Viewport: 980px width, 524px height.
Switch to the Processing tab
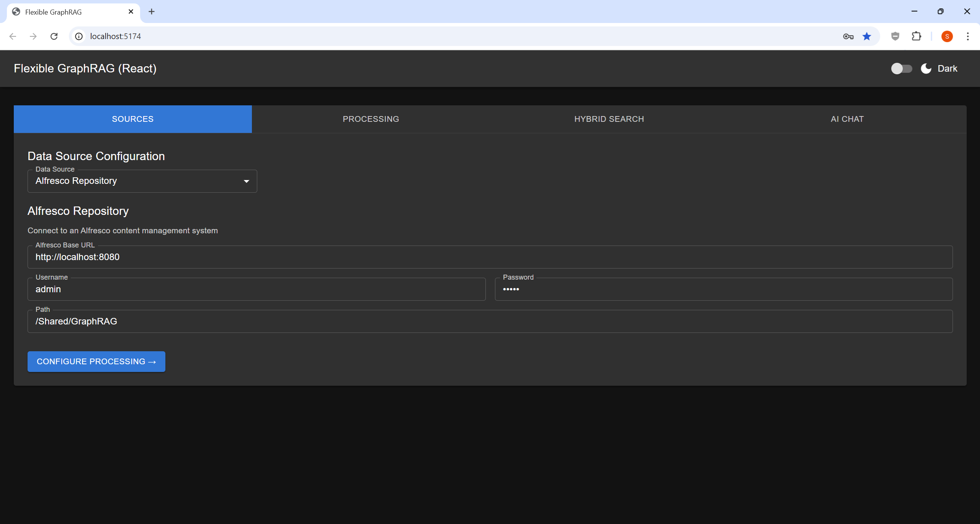pos(371,119)
